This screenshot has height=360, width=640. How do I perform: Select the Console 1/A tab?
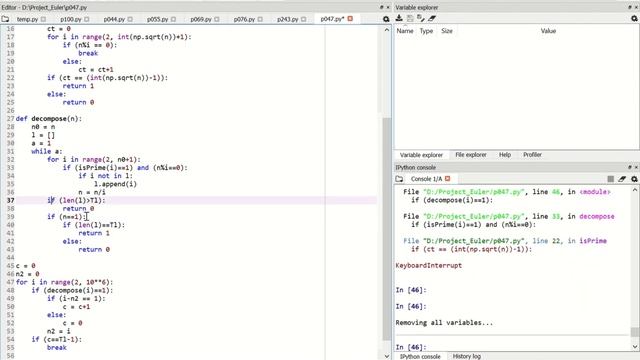click(x=426, y=179)
